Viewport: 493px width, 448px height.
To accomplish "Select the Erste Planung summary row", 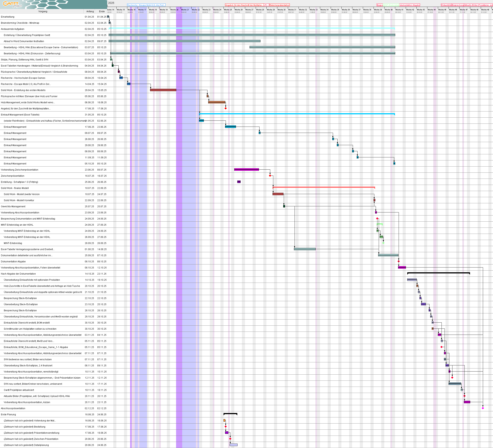I will 8,415.
